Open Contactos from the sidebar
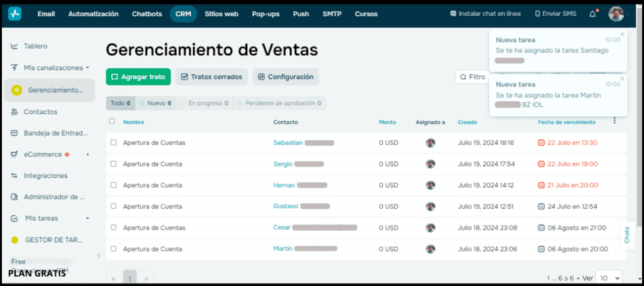 (40, 112)
